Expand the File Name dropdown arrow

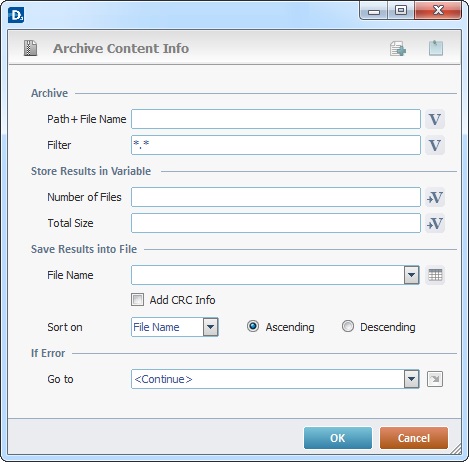(412, 275)
